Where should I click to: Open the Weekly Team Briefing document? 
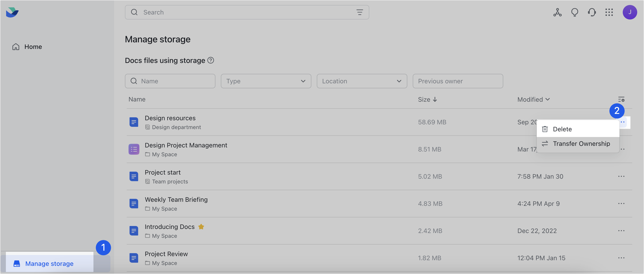click(x=176, y=199)
